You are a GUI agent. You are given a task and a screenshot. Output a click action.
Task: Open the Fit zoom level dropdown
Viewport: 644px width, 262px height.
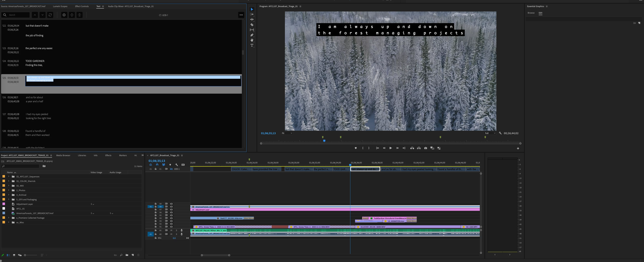click(287, 133)
